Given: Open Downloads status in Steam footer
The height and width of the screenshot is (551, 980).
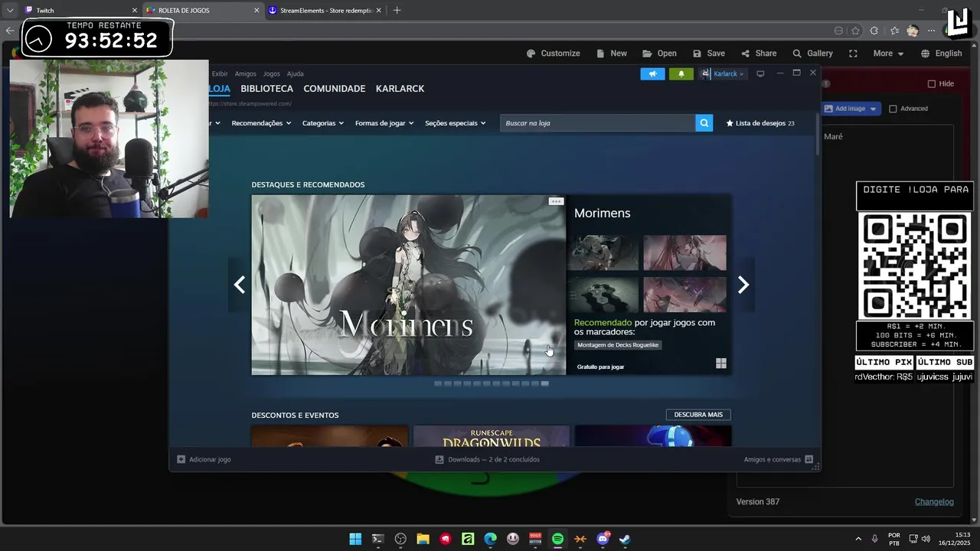Looking at the screenshot, I should click(x=488, y=459).
